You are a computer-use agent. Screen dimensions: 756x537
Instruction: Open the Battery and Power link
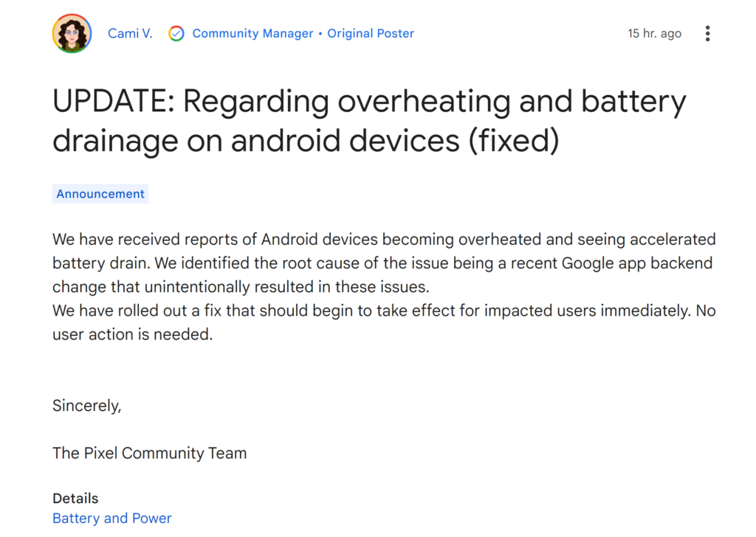click(x=112, y=519)
